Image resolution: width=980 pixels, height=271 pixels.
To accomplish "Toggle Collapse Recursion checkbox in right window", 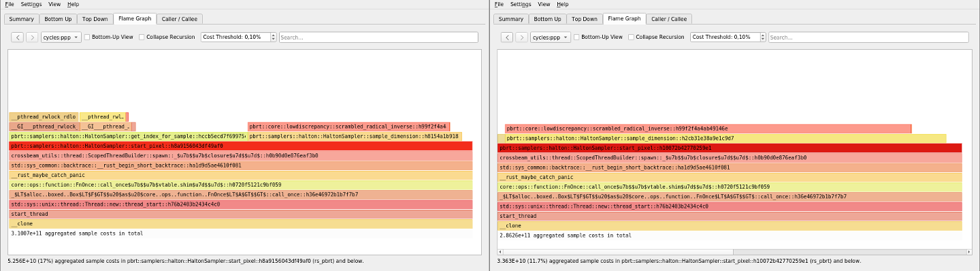I will pos(631,37).
